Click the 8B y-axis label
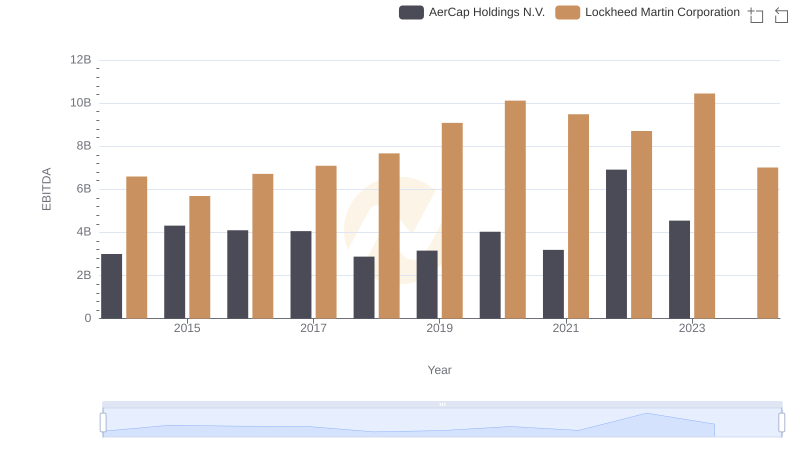The width and height of the screenshot is (800, 461). [84, 146]
